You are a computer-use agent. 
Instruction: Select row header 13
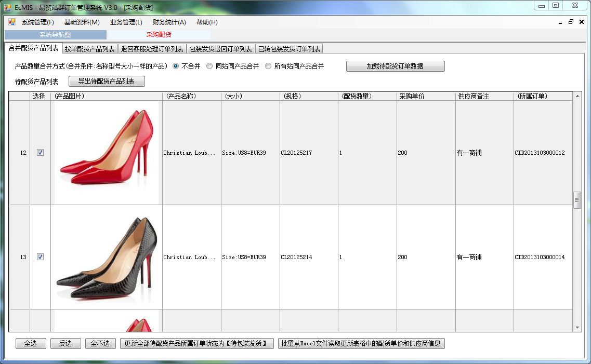click(20, 257)
